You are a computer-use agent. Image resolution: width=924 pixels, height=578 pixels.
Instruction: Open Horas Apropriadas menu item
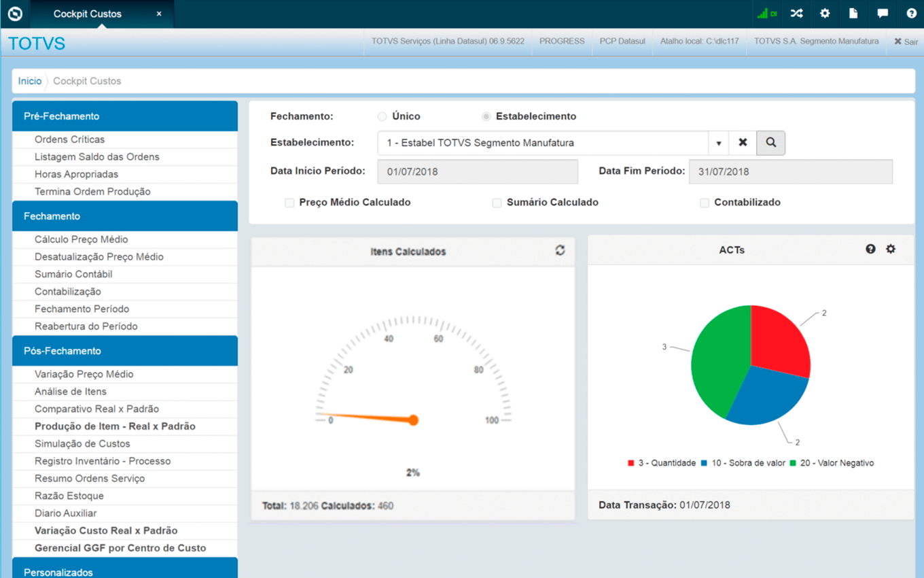pyautogui.click(x=125, y=175)
